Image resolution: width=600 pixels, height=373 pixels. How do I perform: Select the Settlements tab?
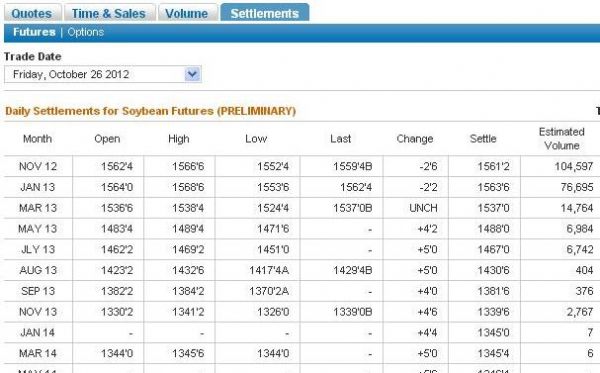(265, 13)
